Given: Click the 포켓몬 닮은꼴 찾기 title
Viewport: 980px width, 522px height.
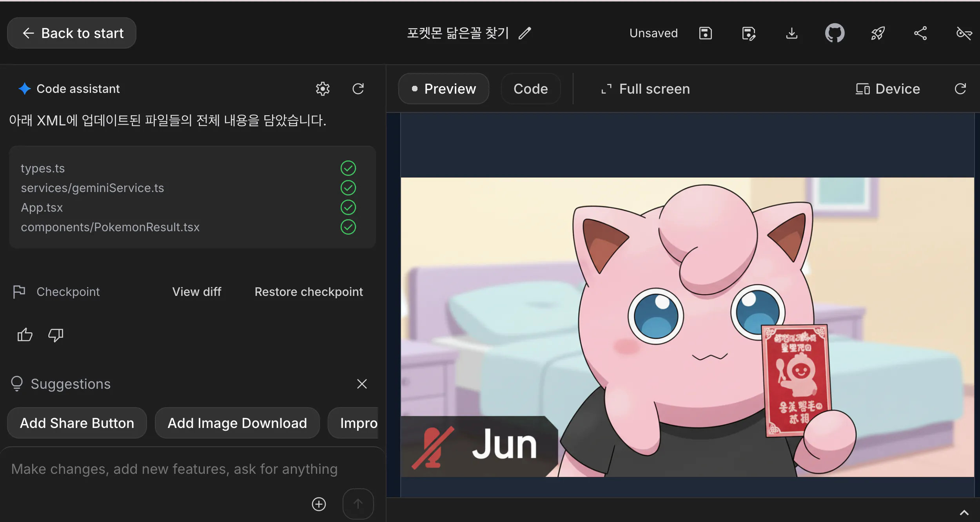Looking at the screenshot, I should 457,33.
